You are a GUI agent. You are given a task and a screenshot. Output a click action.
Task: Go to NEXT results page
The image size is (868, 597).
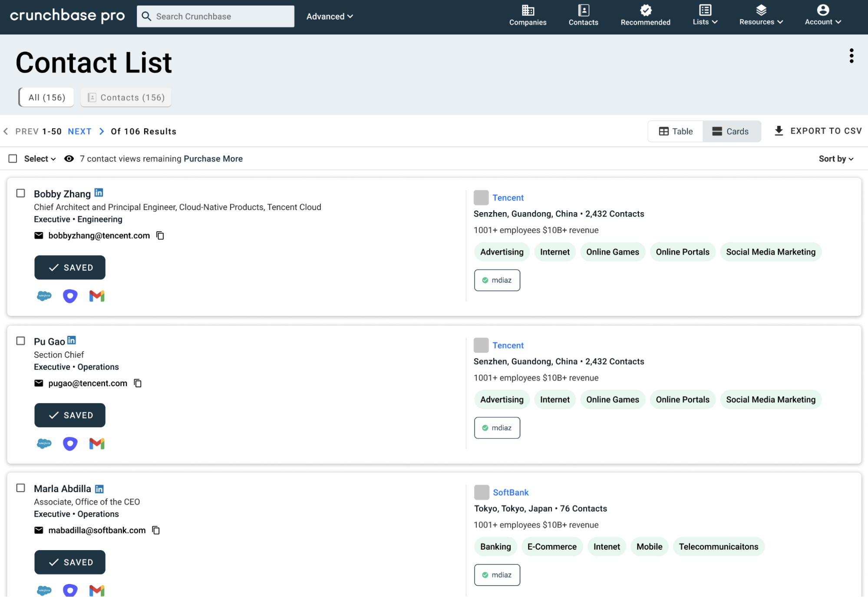(79, 131)
